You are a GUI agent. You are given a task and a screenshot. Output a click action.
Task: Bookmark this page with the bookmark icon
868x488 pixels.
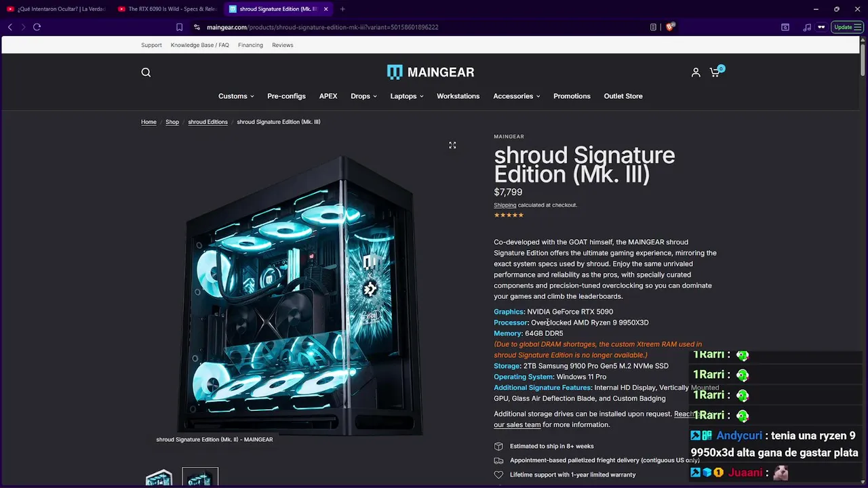click(179, 27)
